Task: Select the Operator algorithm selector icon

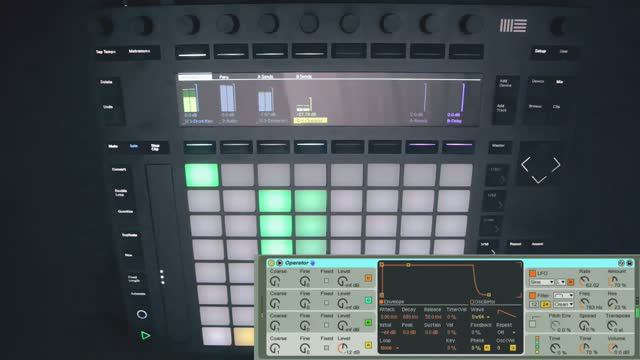Action: 537,344
